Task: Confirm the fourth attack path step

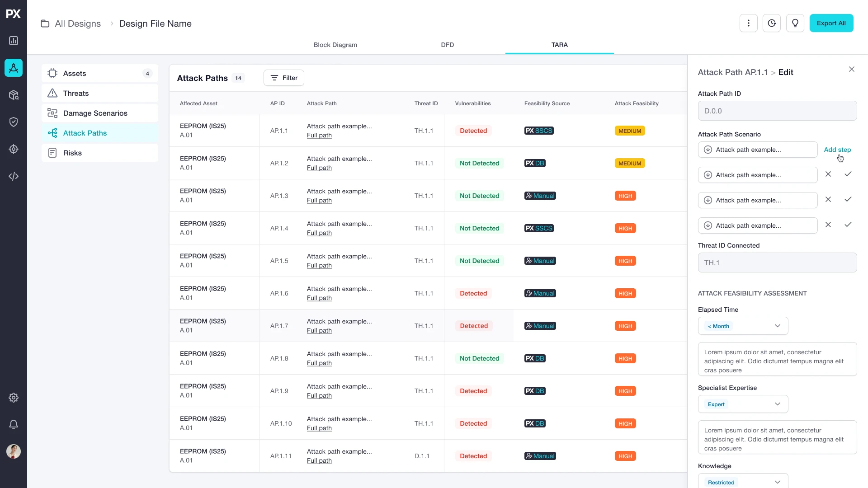Action: [848, 225]
